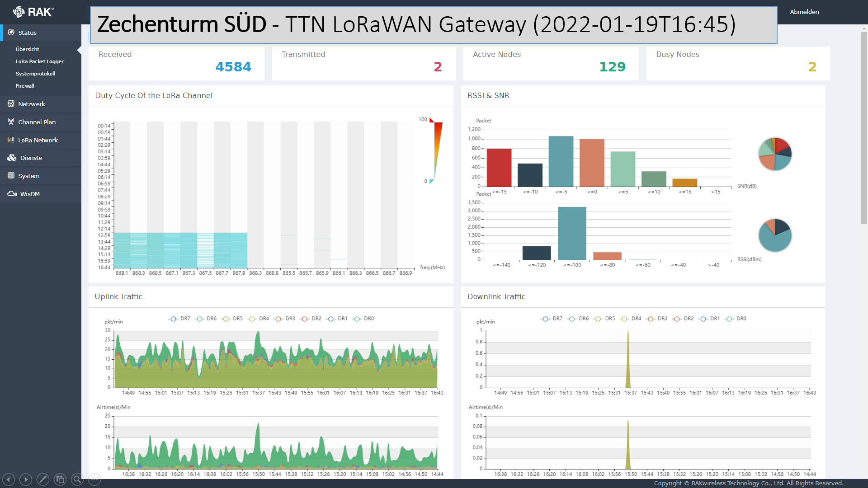Click the Abmelden logout link
Image resolution: width=868 pixels, height=488 pixels.
point(804,12)
